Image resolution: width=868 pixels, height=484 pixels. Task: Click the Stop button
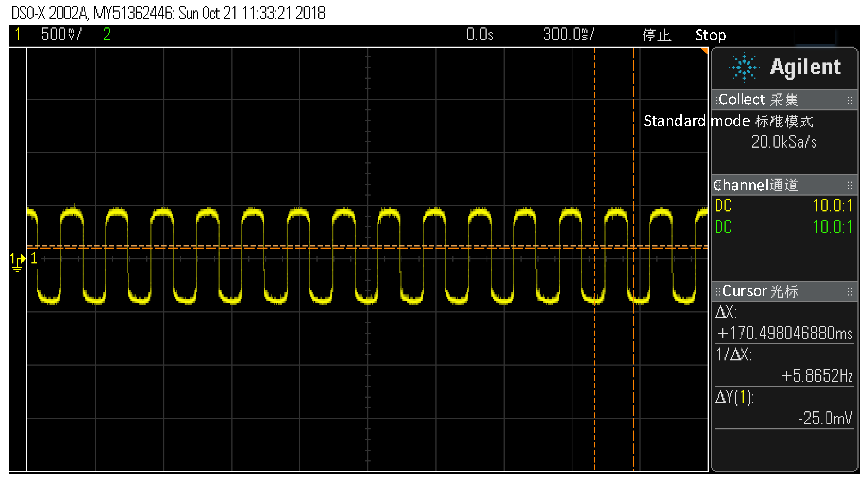710,35
